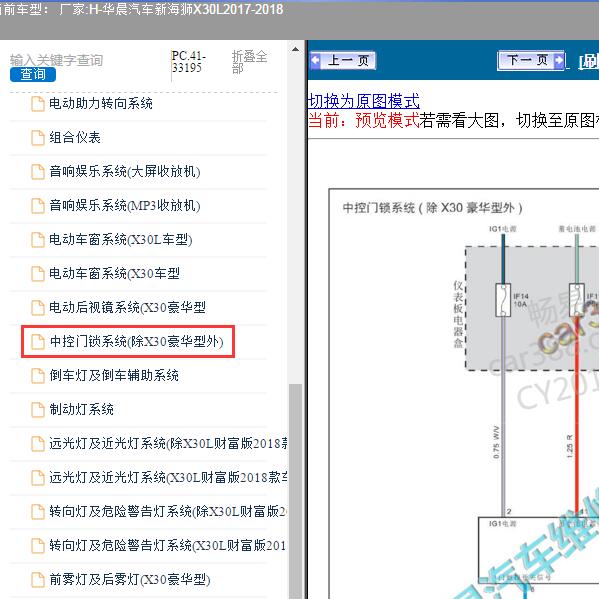The height and width of the screenshot is (599, 599).
Task: Open 组合仪表 entry
Action: point(75,138)
